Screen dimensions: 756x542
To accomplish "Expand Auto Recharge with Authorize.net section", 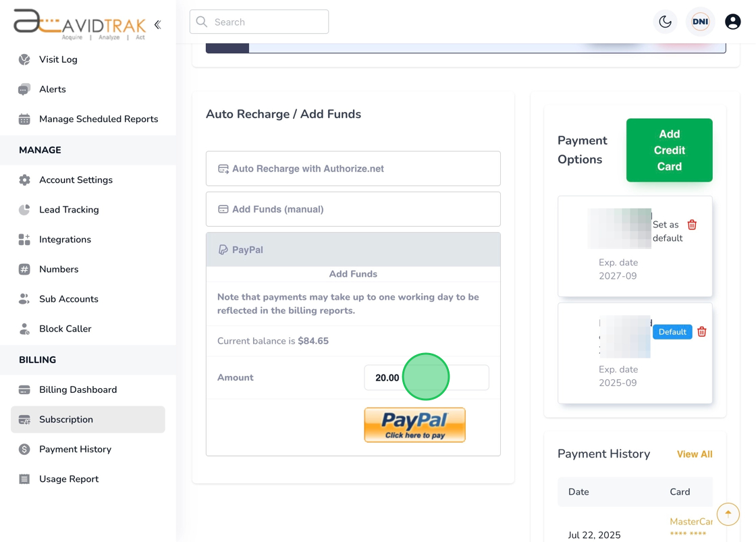I will pyautogui.click(x=353, y=169).
